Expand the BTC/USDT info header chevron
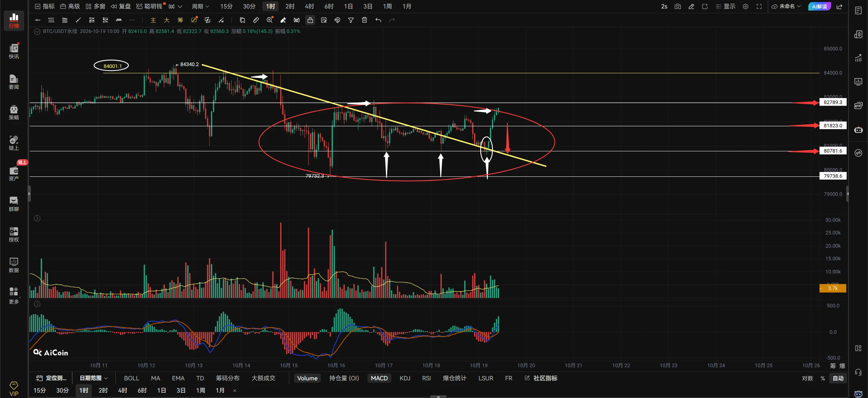Viewport: 868px width, 398px height. click(37, 32)
